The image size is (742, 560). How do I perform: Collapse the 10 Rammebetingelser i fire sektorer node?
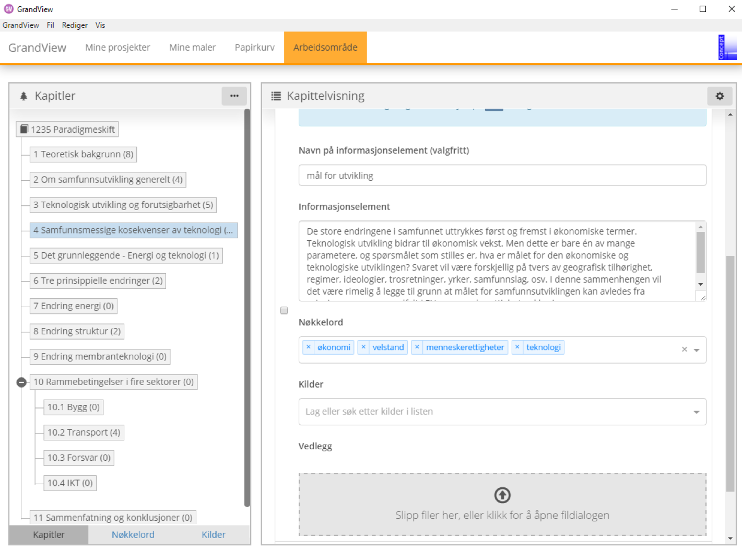click(x=21, y=382)
